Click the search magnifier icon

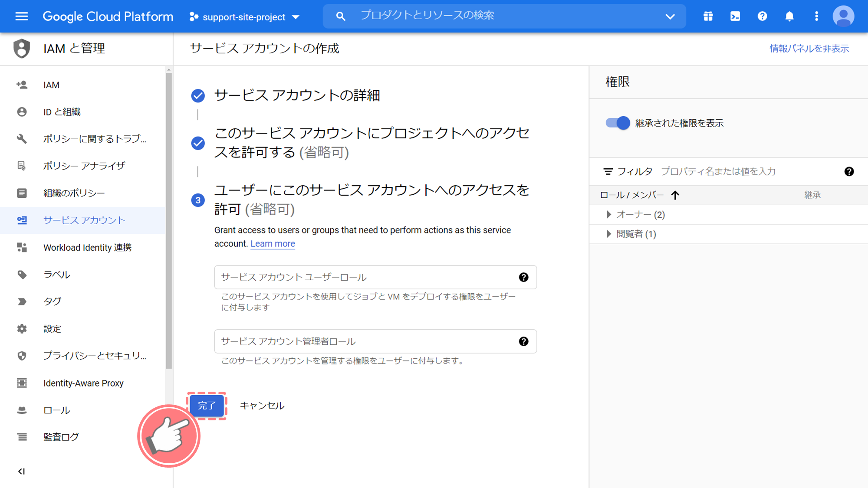click(x=341, y=16)
